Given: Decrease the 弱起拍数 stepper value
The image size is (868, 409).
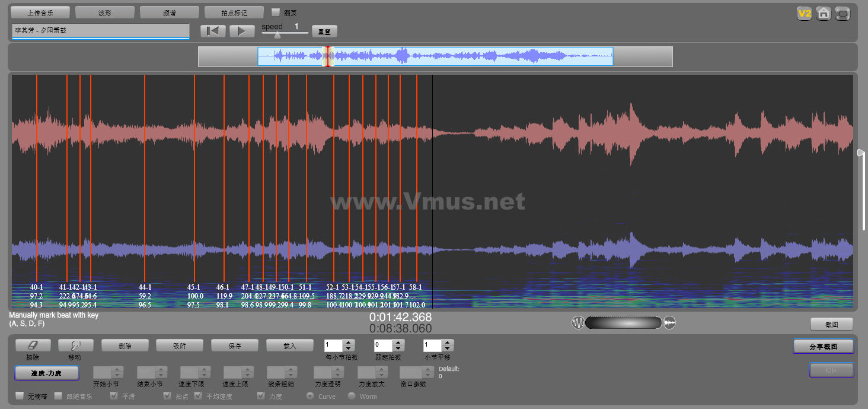Looking at the screenshot, I should [x=398, y=348].
